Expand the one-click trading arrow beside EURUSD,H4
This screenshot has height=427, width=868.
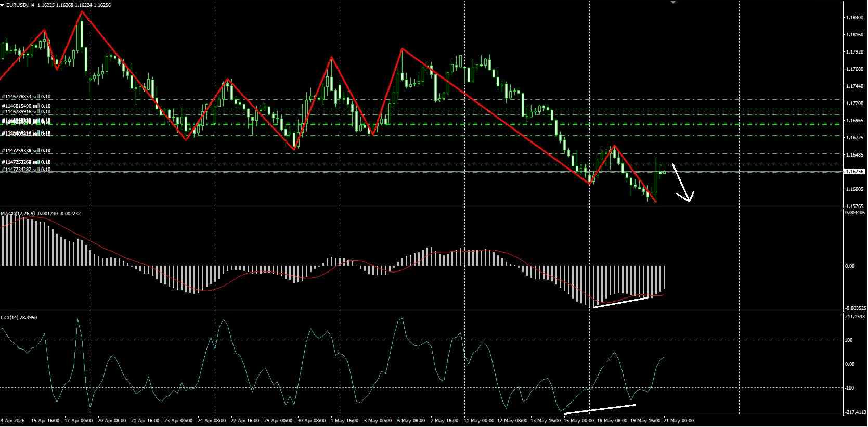3,5
